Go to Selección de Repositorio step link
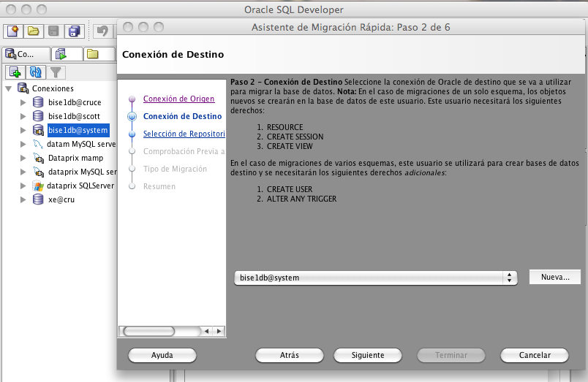This screenshot has width=588, height=382. point(184,134)
